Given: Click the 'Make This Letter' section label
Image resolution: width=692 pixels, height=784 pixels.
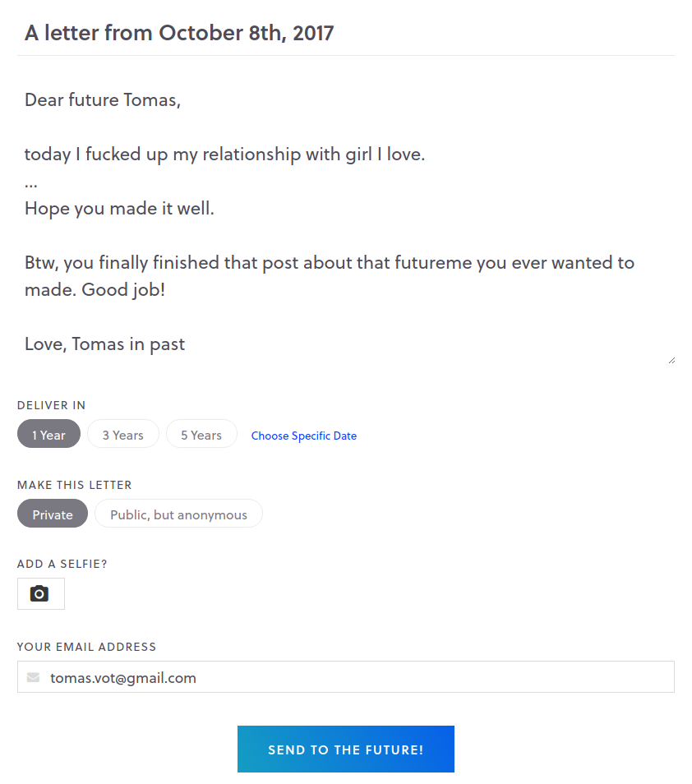Looking at the screenshot, I should [x=75, y=485].
